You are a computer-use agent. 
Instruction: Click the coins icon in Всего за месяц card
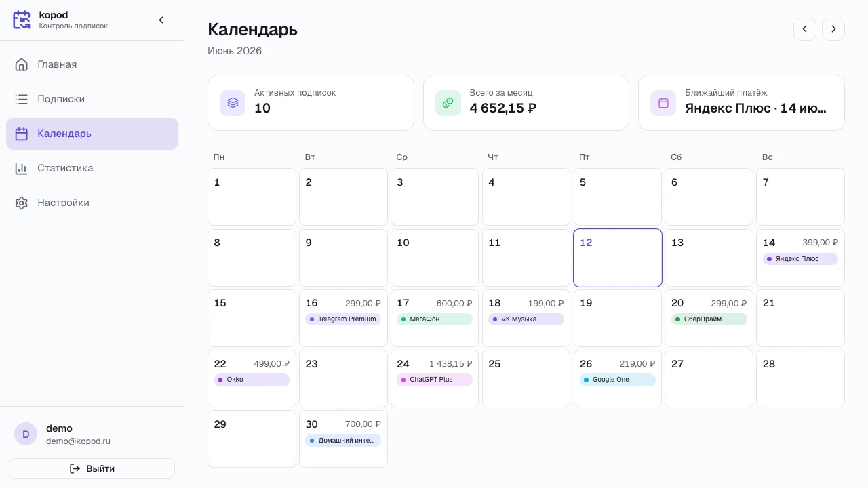pyautogui.click(x=448, y=103)
